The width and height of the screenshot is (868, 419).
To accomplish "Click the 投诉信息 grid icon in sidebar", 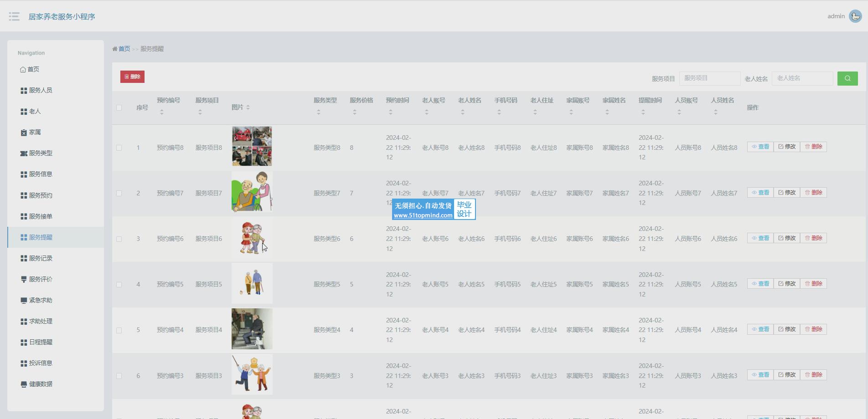I will click(24, 363).
